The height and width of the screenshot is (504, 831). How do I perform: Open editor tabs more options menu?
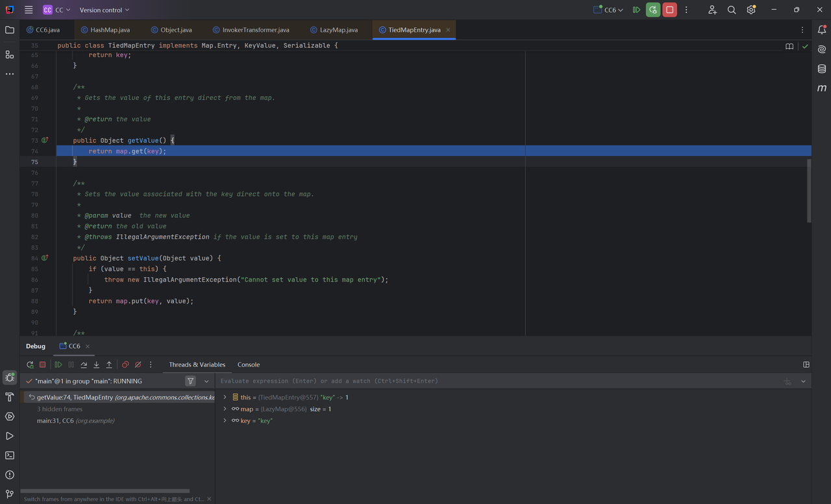[x=802, y=30]
